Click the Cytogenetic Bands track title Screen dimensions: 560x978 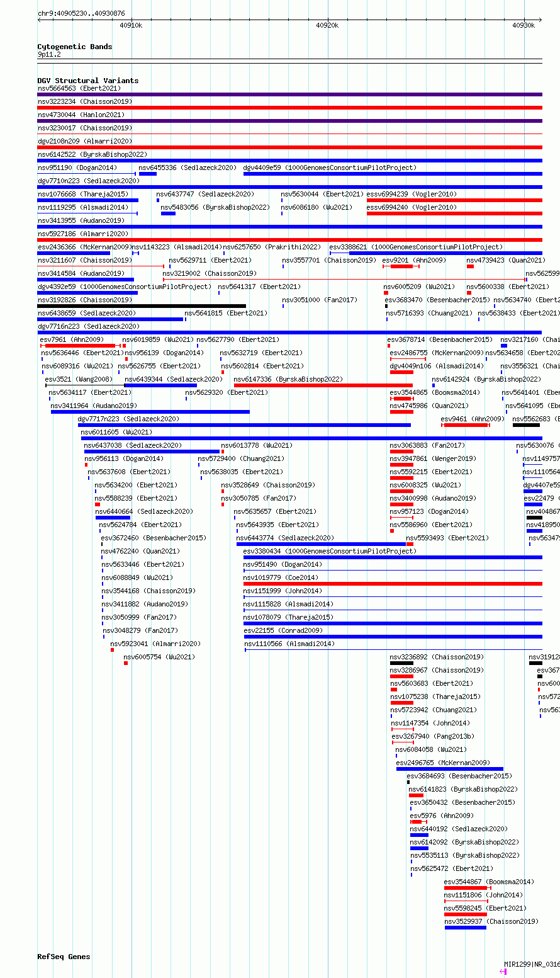pyautogui.click(x=75, y=47)
